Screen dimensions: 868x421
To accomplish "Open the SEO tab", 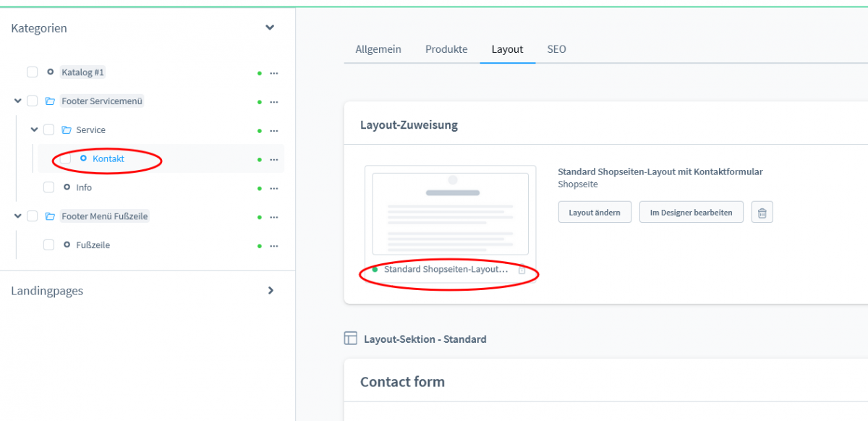I will [556, 49].
